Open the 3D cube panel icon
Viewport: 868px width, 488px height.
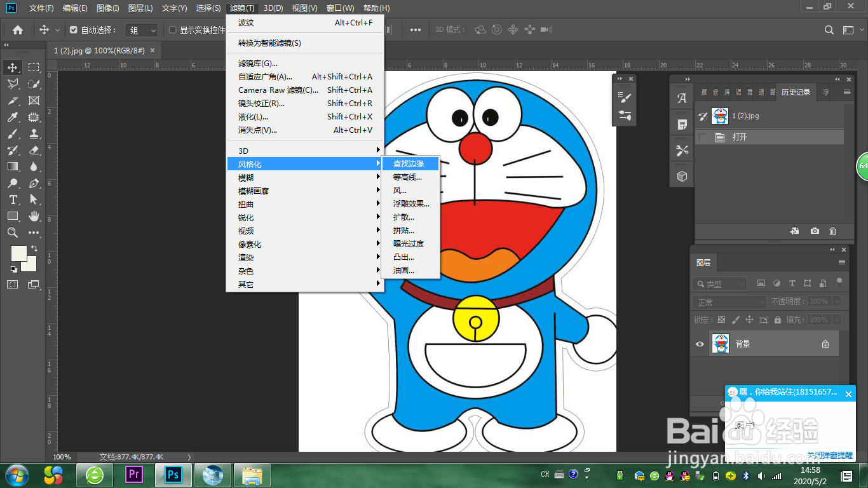(682, 176)
